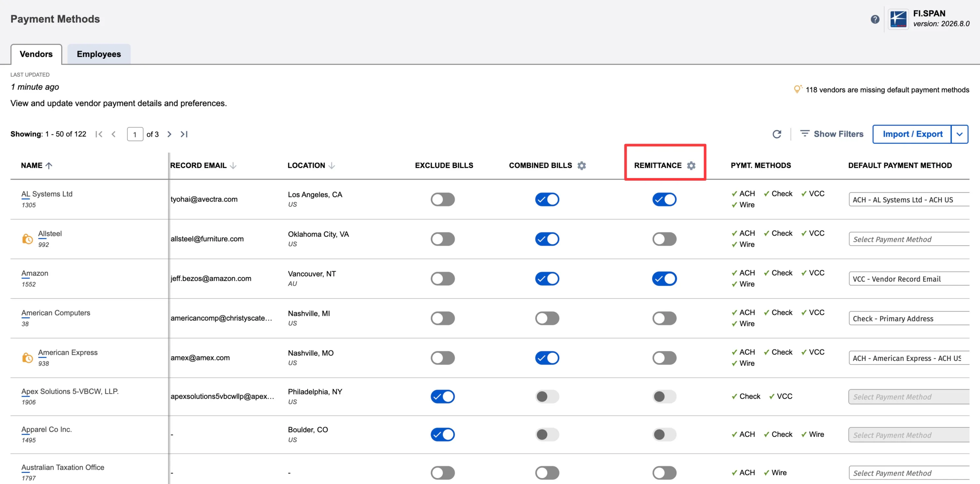This screenshot has width=980, height=484.
Task: Sort by Record Email arrow
Action: point(233,165)
